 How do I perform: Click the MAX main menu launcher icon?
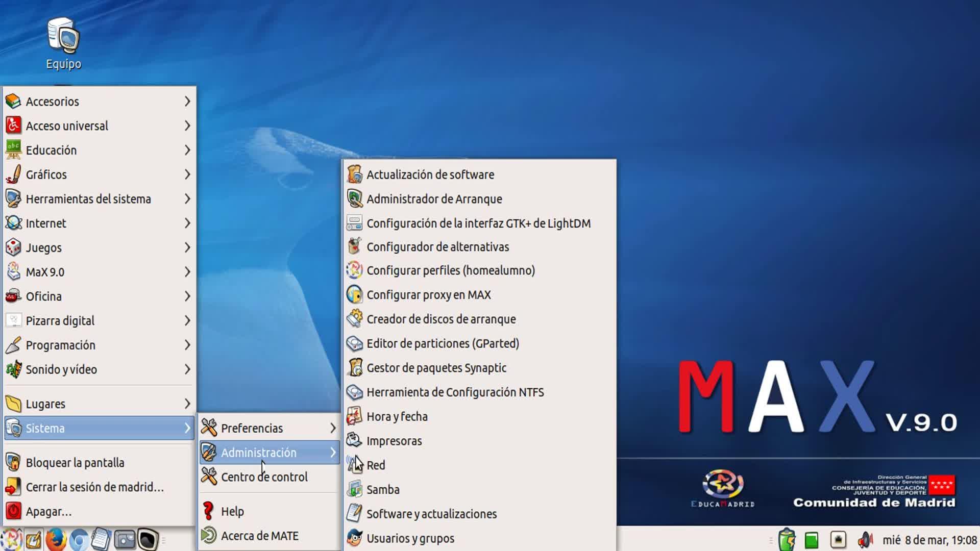click(x=11, y=539)
